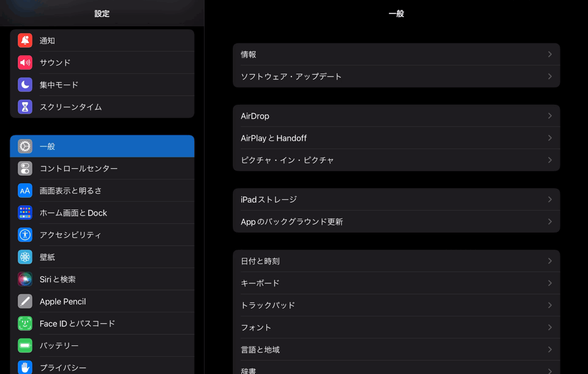588x374 pixels.
Task: Tap chevron on the AirDrop row
Action: point(550,116)
